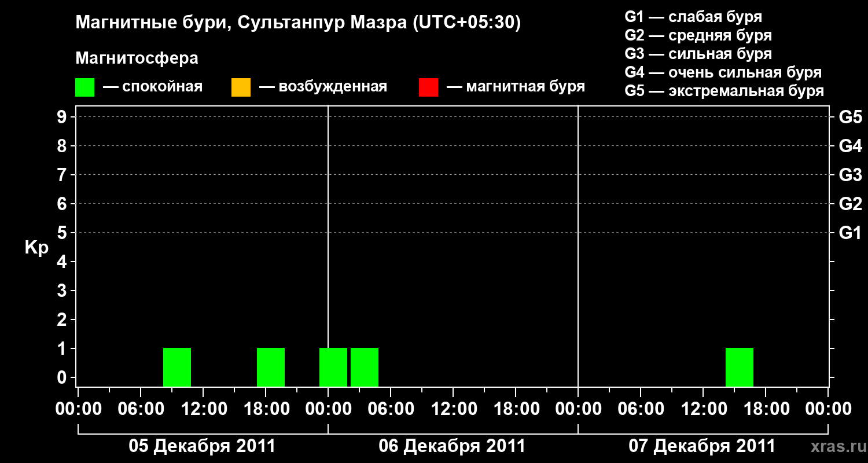The width and height of the screenshot is (868, 463).
Task: Click the right axis label G3
Action: tap(851, 175)
